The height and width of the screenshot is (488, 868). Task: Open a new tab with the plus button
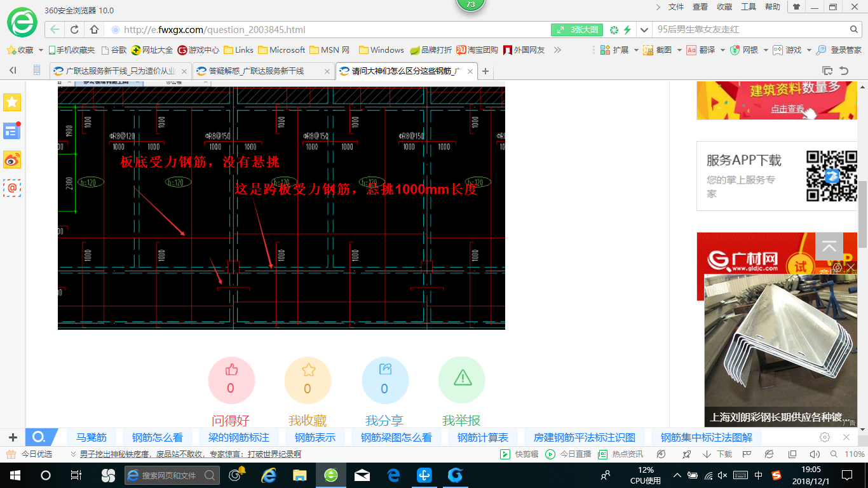tap(485, 71)
